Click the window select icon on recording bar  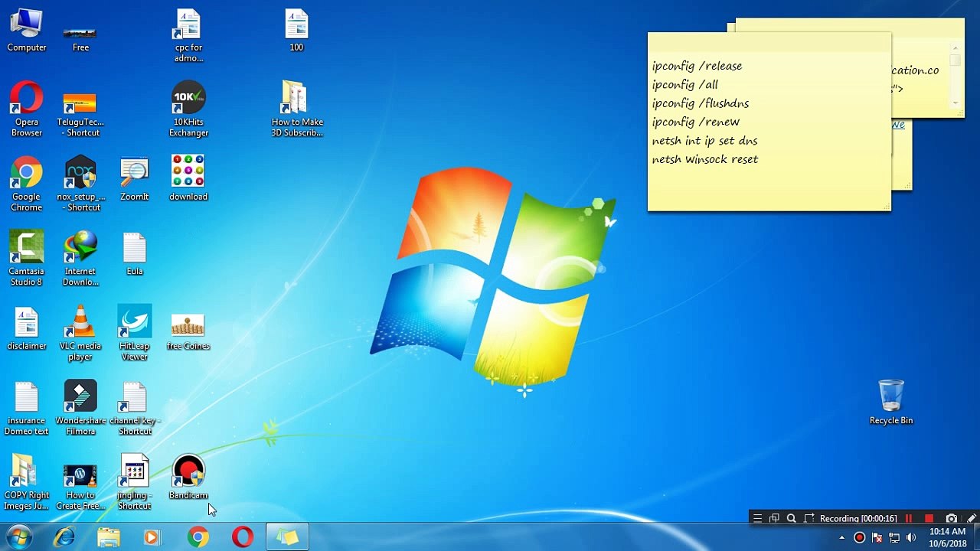pos(774,518)
